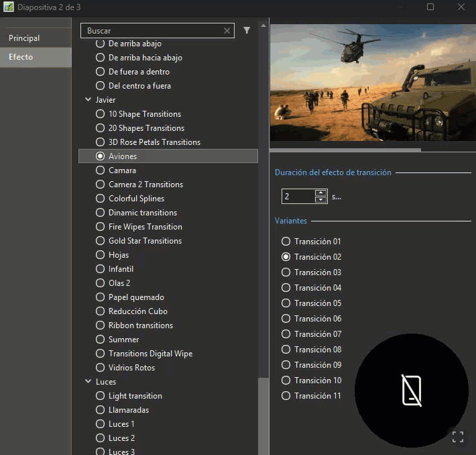Collapse the Javier effects group
The image size is (476, 455).
(x=88, y=100)
